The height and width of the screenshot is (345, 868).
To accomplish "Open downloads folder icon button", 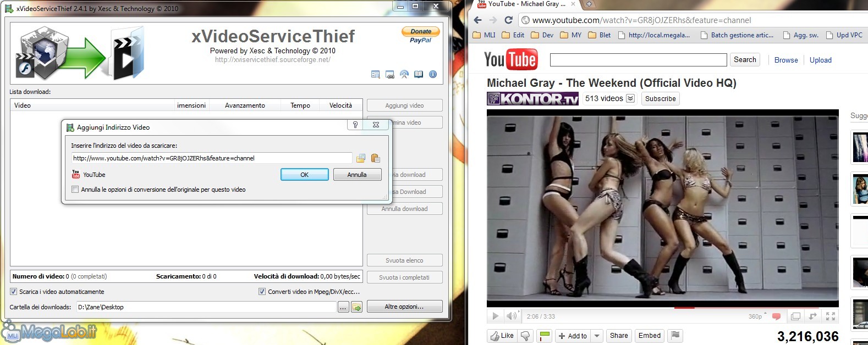I will tap(357, 307).
